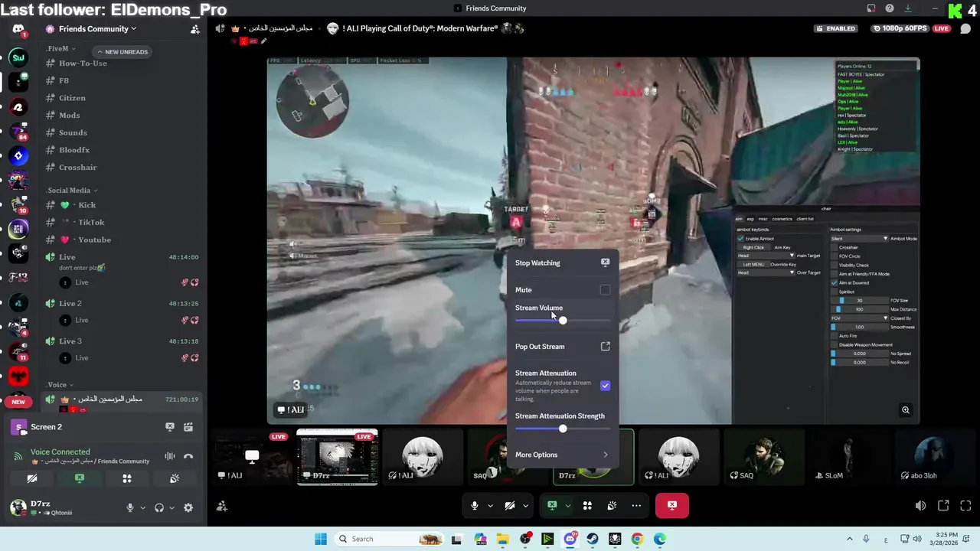
Task: Jump to NEW UNREADS
Action: pos(122,52)
